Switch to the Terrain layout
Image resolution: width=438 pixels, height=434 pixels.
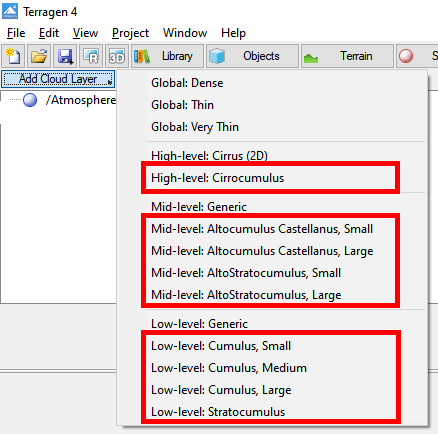click(347, 56)
